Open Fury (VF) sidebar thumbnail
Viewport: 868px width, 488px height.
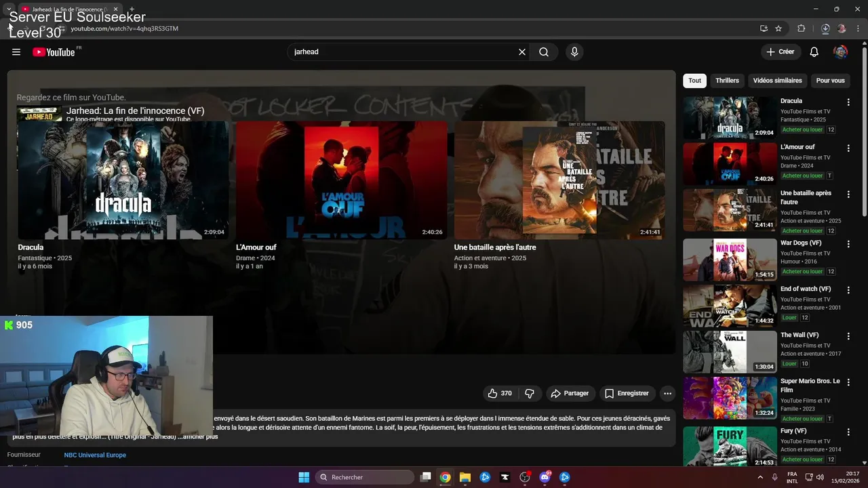click(730, 447)
